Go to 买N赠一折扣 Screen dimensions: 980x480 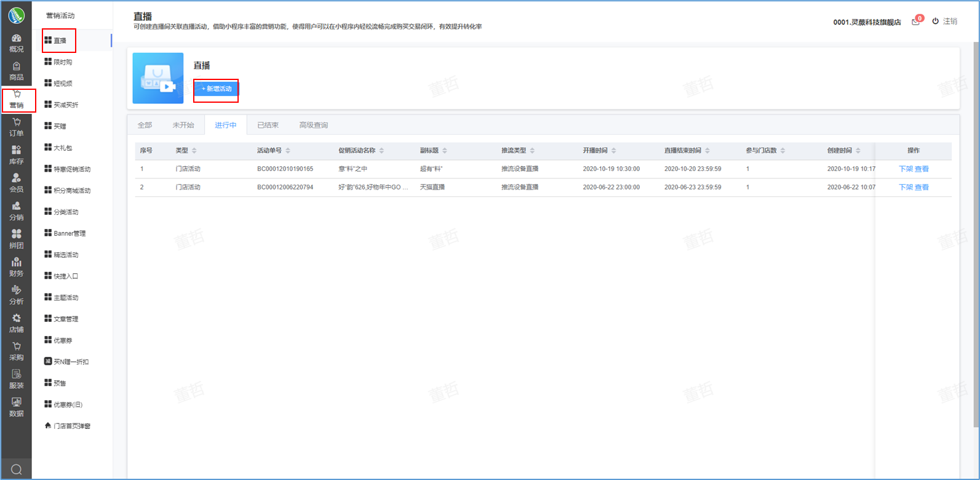[66, 362]
